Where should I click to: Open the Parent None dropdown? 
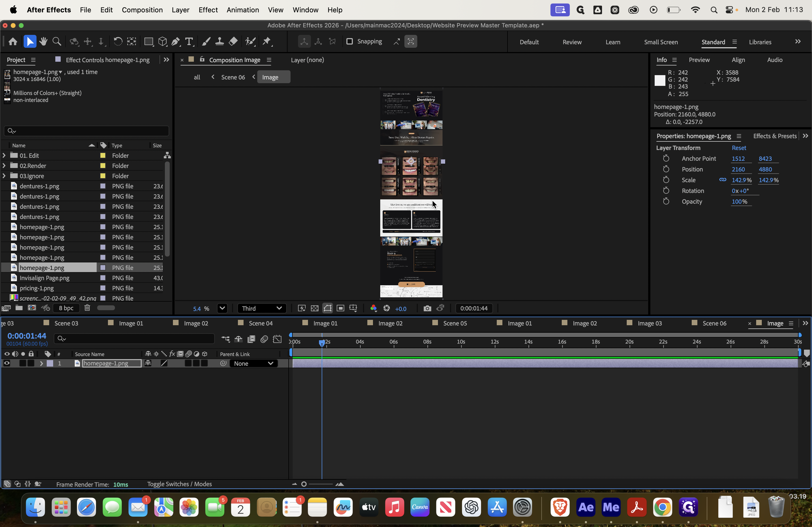[253, 363]
